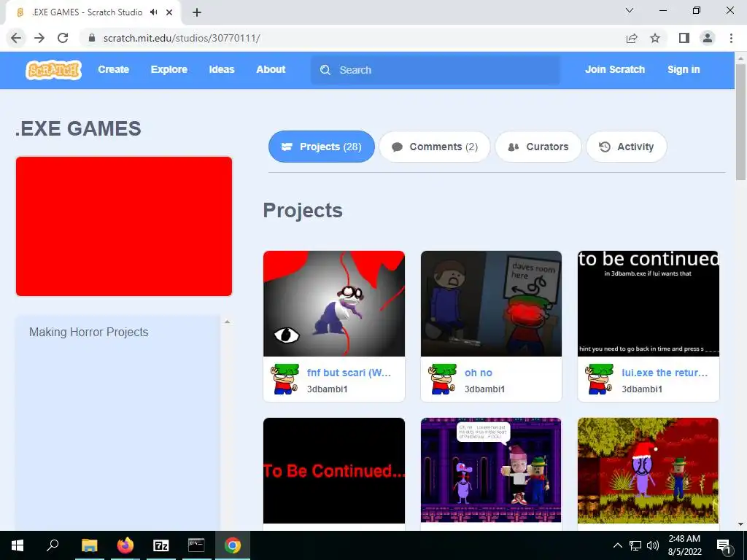
Task: Open the Command Prompt taskbar icon
Action: [x=196, y=545]
